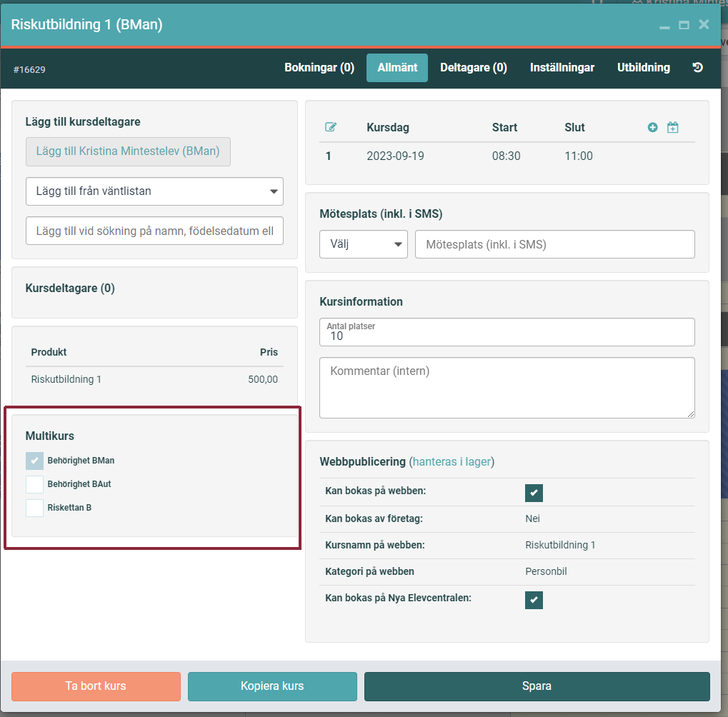Open the Deltagare (0) tab
The image size is (728, 717).
click(474, 68)
